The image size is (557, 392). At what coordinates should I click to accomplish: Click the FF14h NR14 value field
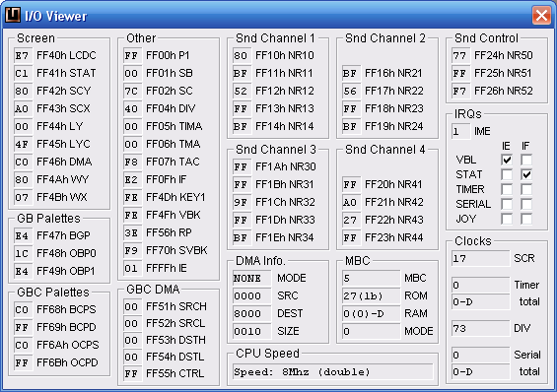pos(242,127)
